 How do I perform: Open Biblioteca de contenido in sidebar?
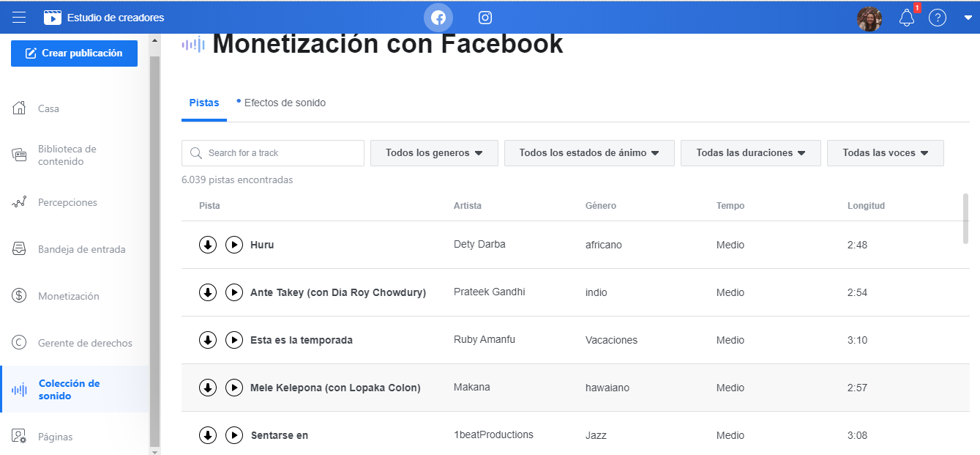pyautogui.click(x=74, y=155)
